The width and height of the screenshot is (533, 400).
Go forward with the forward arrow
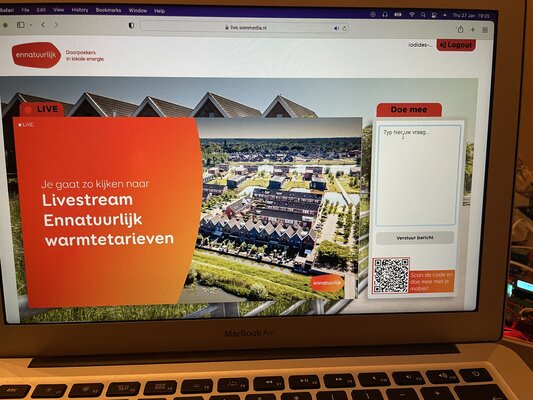[x=56, y=25]
